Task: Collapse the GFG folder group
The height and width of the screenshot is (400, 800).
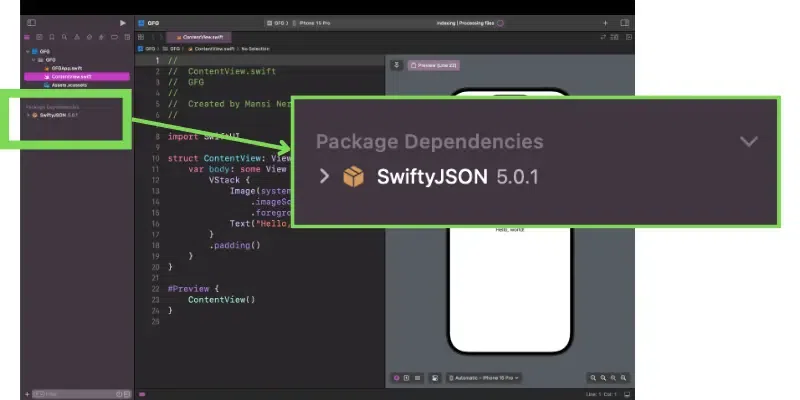Action: (x=34, y=60)
